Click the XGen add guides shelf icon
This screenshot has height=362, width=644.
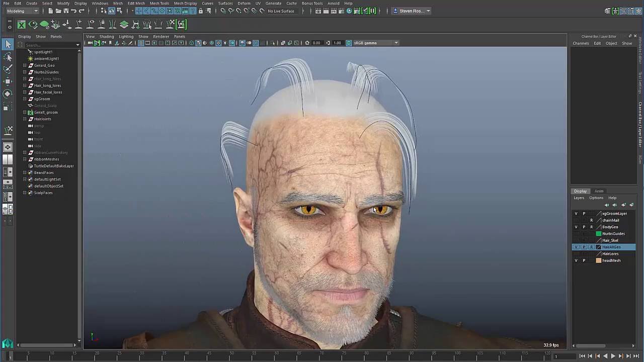click(55, 24)
